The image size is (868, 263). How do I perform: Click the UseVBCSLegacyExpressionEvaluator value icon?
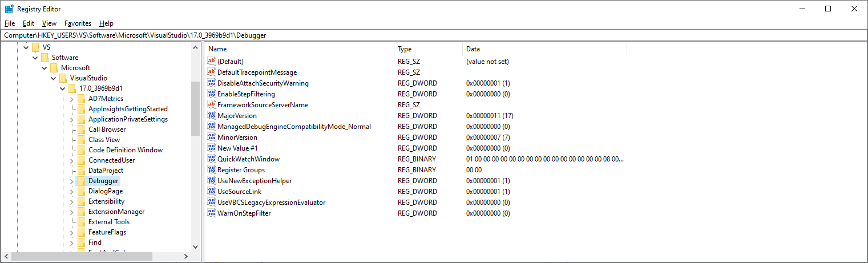[212, 202]
